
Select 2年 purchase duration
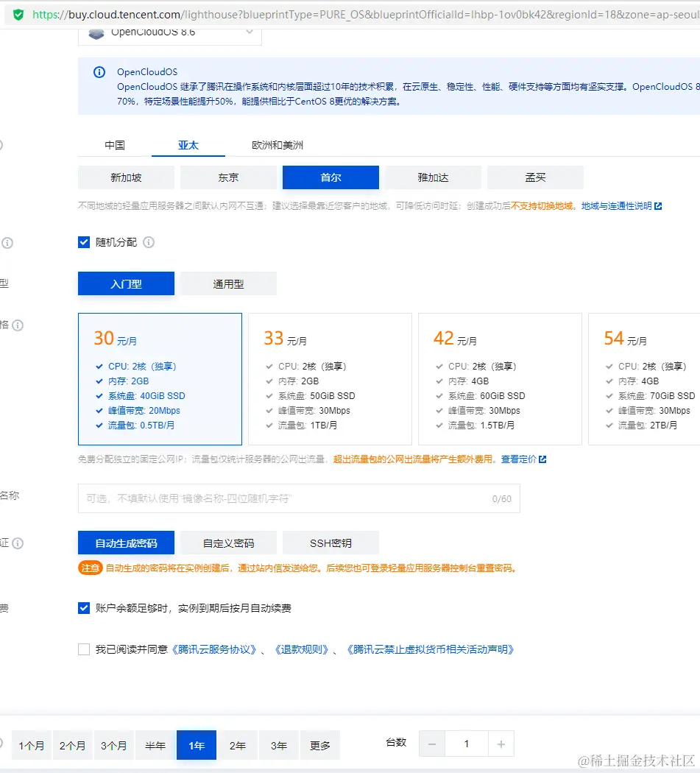coord(238,745)
